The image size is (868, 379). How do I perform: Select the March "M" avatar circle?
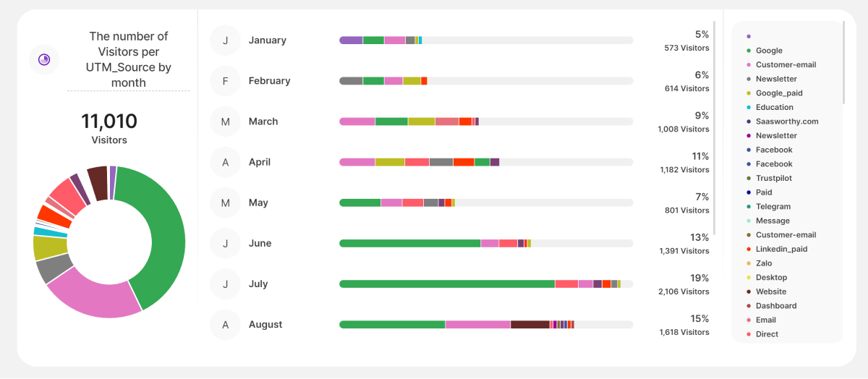click(225, 122)
